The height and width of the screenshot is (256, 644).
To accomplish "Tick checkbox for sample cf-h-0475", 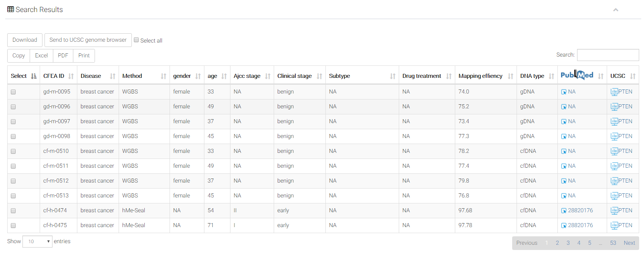I will point(13,226).
